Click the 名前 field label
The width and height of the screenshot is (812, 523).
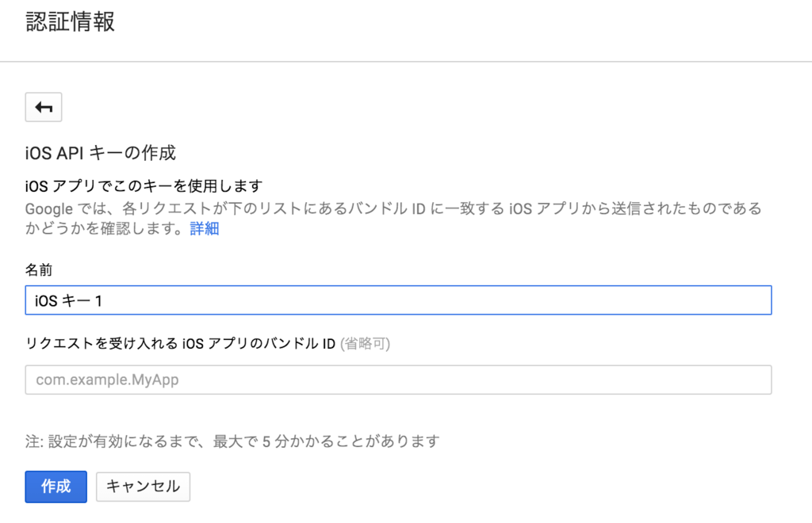coord(35,269)
